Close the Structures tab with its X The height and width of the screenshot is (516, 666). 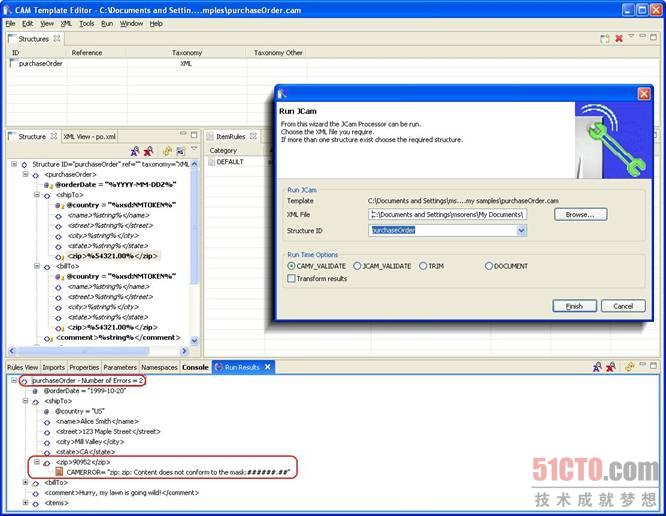click(56, 39)
